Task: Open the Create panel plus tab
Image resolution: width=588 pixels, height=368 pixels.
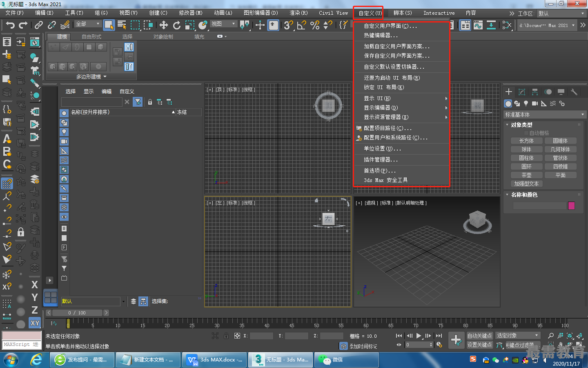Action: [x=509, y=92]
